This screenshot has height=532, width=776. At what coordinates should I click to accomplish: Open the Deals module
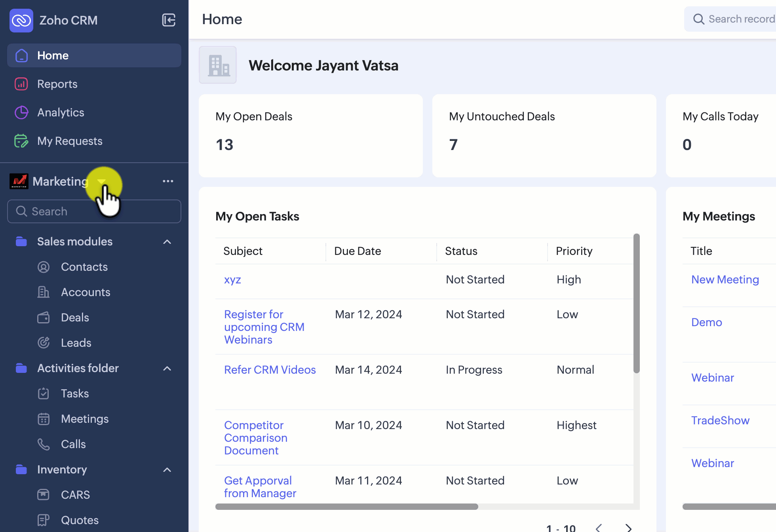tap(75, 317)
